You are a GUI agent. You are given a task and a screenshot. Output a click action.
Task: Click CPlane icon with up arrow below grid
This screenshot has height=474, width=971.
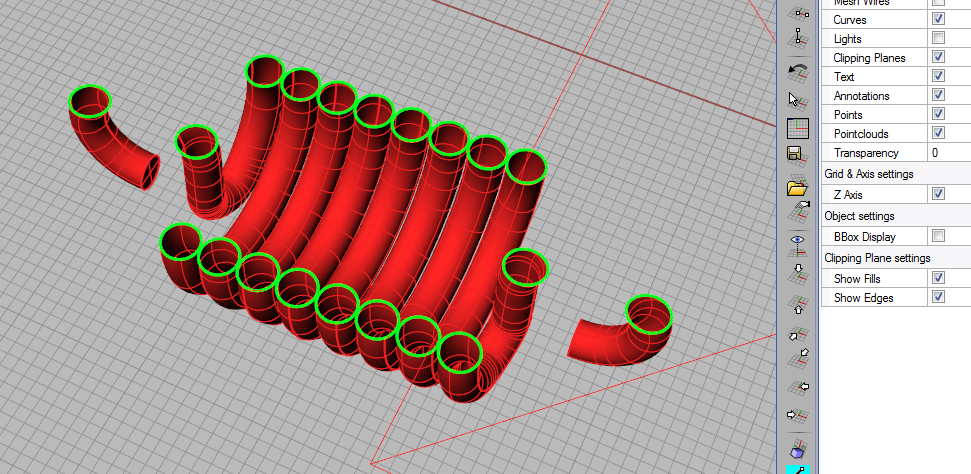(x=798, y=304)
